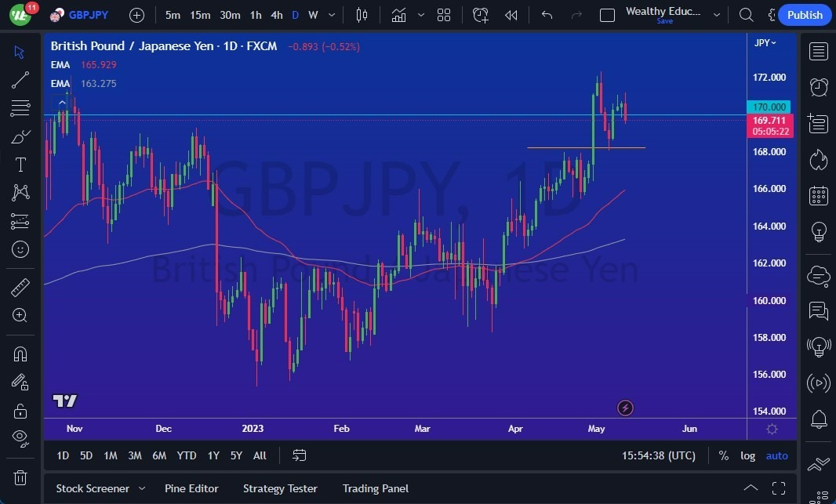
Task: Open the Strategy Tester tab
Action: tap(280, 488)
